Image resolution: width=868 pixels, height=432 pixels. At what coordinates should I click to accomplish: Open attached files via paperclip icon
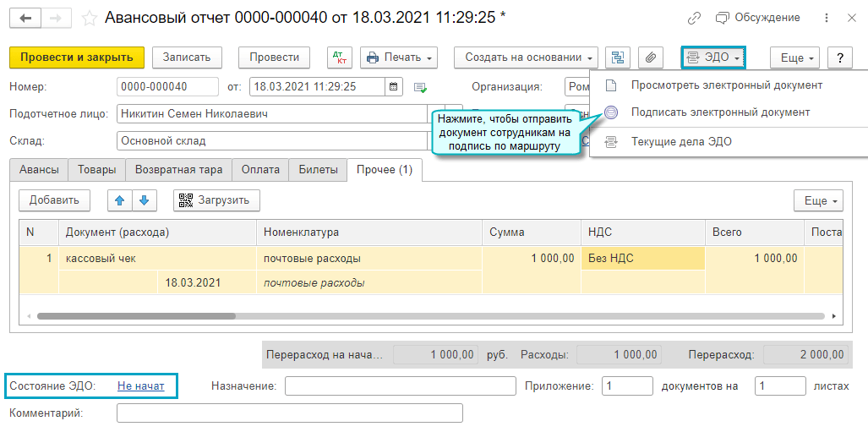pos(651,57)
